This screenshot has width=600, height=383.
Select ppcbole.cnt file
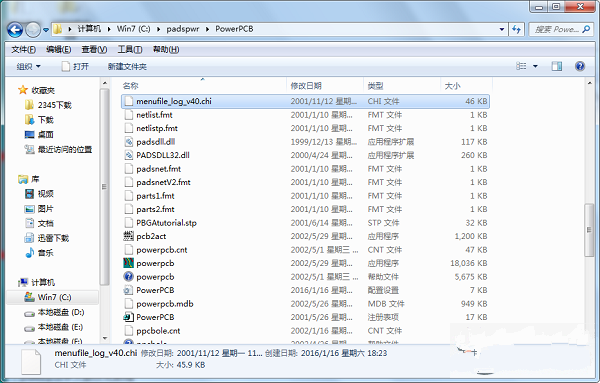158,331
